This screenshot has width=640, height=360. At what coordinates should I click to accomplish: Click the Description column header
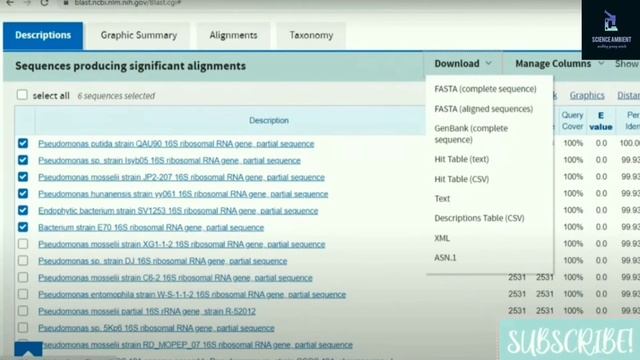269,120
